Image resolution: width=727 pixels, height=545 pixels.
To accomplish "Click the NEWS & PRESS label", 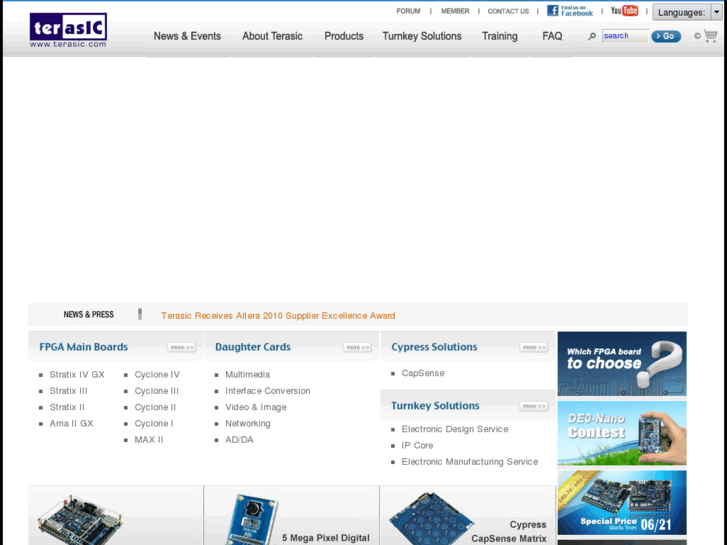I will (89, 315).
